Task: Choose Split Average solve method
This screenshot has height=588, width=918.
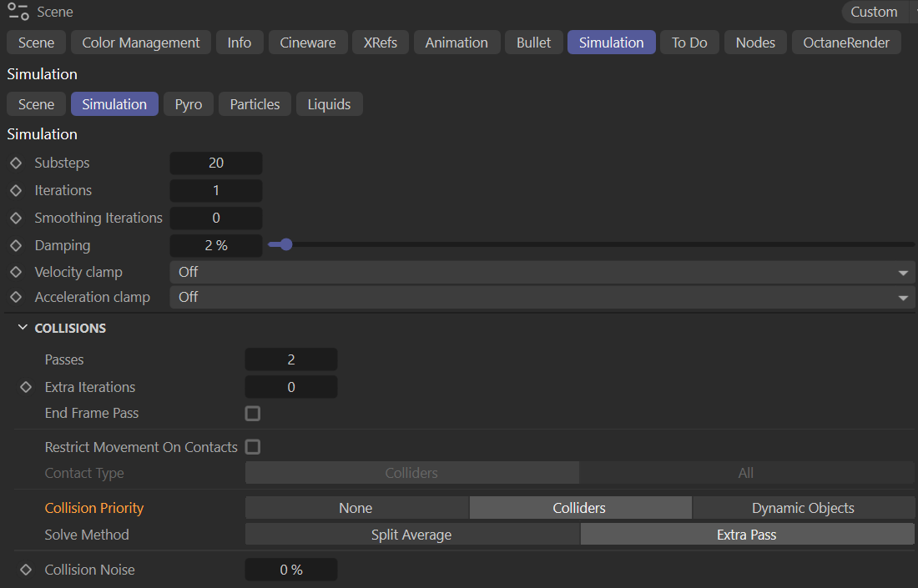Action: pos(411,535)
